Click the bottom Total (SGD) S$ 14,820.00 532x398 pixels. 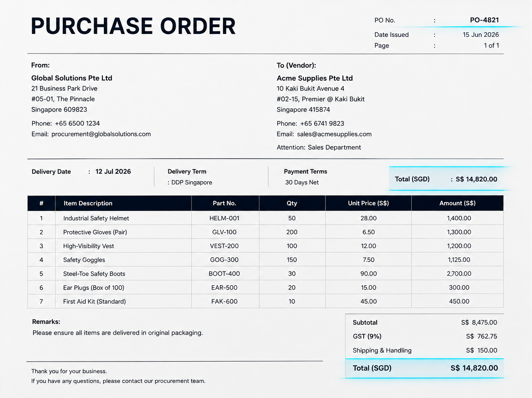(424, 368)
